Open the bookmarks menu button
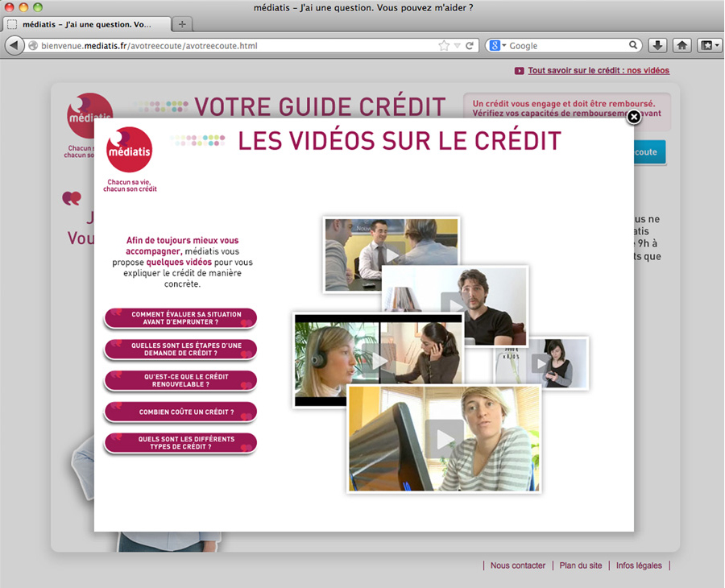 [708, 46]
